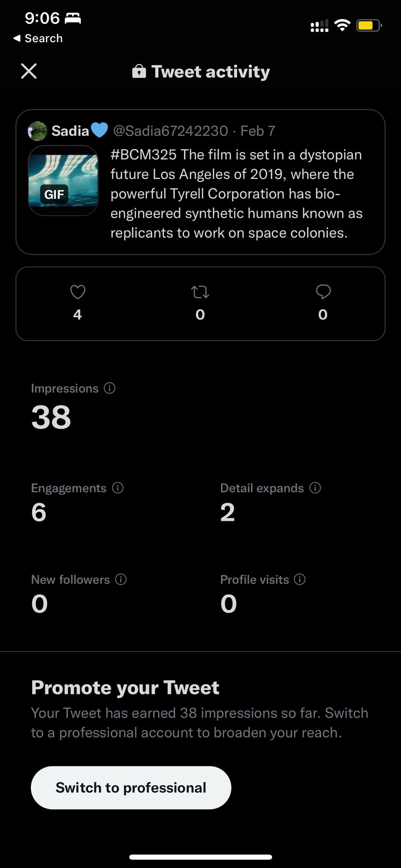Tap the lock icon beside Tweet activity
Viewport: 401px width, 868px height.
point(139,72)
